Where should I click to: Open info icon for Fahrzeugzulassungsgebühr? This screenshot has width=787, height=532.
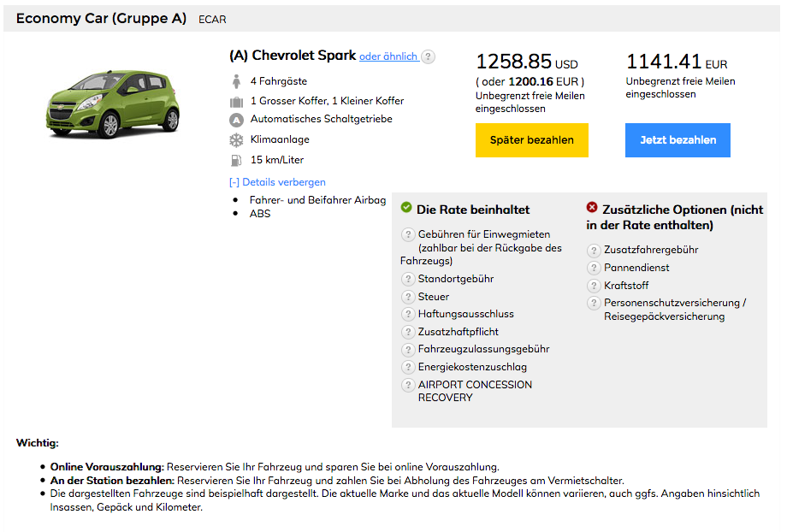408,349
